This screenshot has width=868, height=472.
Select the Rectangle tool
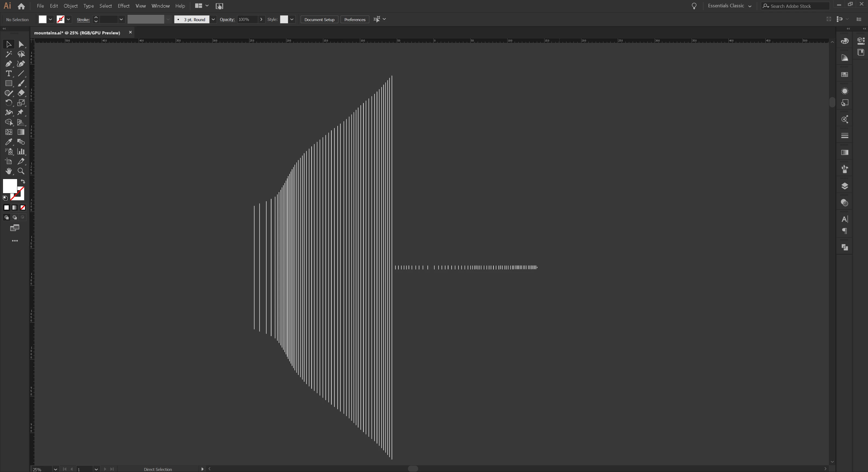tap(9, 83)
